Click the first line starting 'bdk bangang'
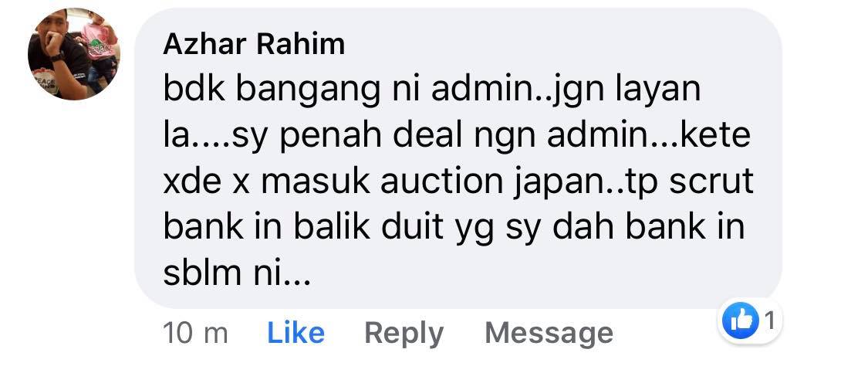868x373 pixels. coord(432,90)
